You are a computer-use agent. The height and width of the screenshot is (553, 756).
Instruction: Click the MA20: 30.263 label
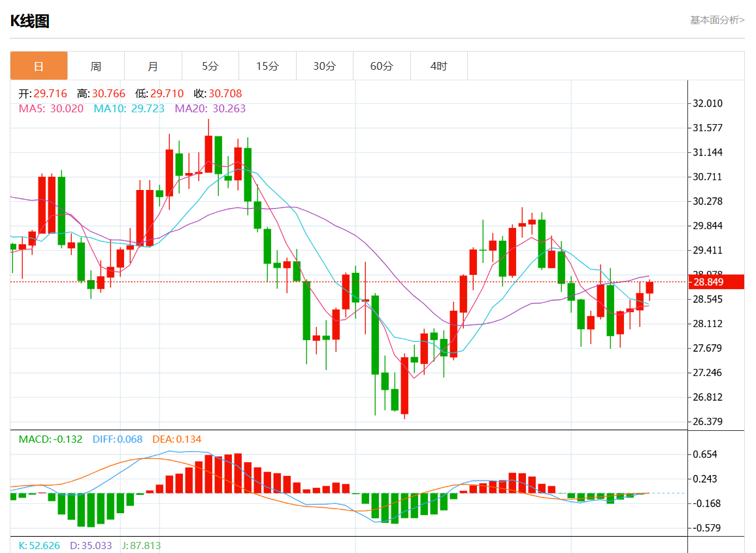(x=210, y=108)
